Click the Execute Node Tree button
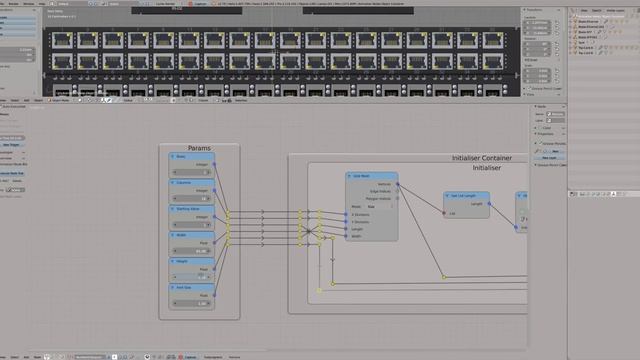This screenshot has width=640, height=360. pos(12,173)
